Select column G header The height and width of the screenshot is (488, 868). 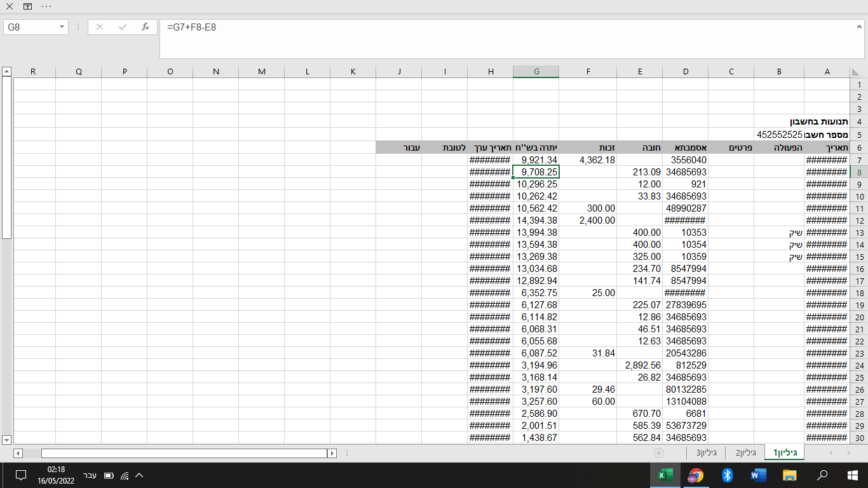pos(536,72)
